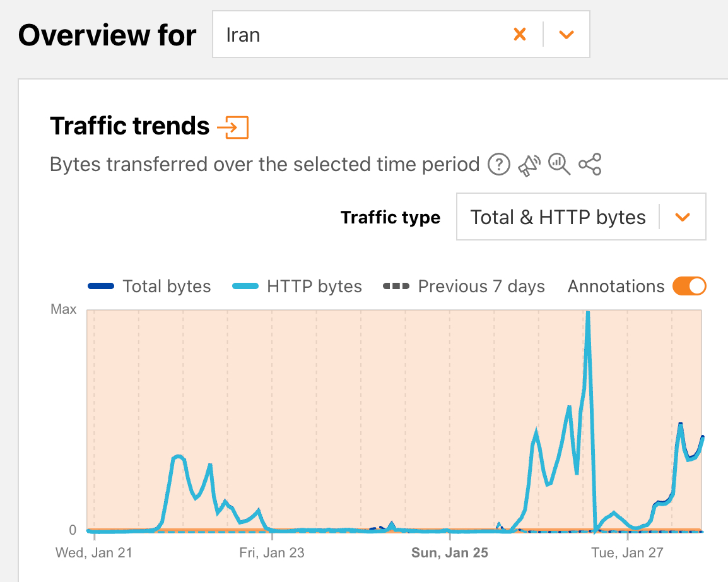The image size is (728, 582).
Task: Open the chart magnifier explore icon
Action: pos(559,165)
